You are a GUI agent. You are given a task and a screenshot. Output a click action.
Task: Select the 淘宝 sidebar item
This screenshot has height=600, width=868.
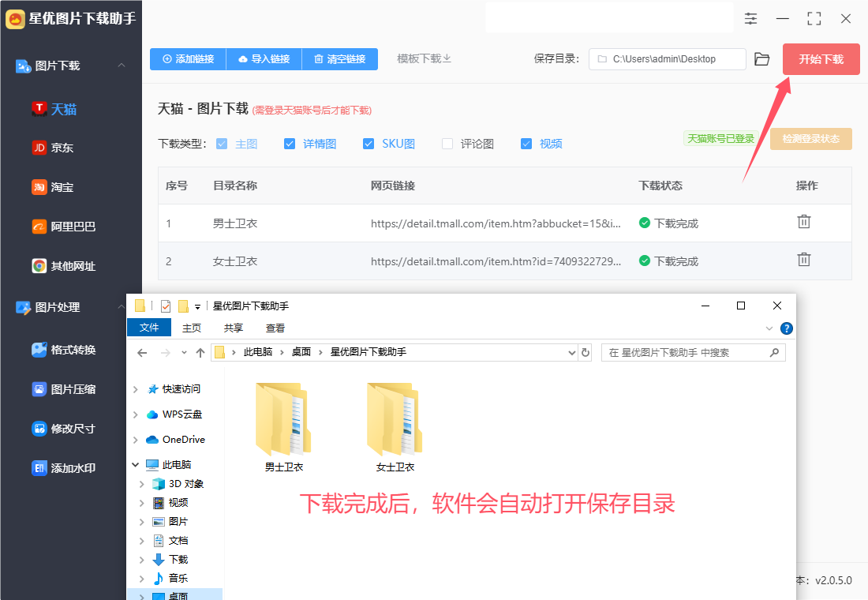(53, 187)
